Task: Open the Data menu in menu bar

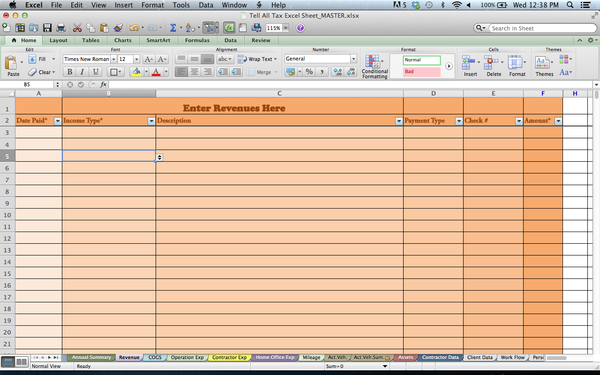Action: point(206,5)
